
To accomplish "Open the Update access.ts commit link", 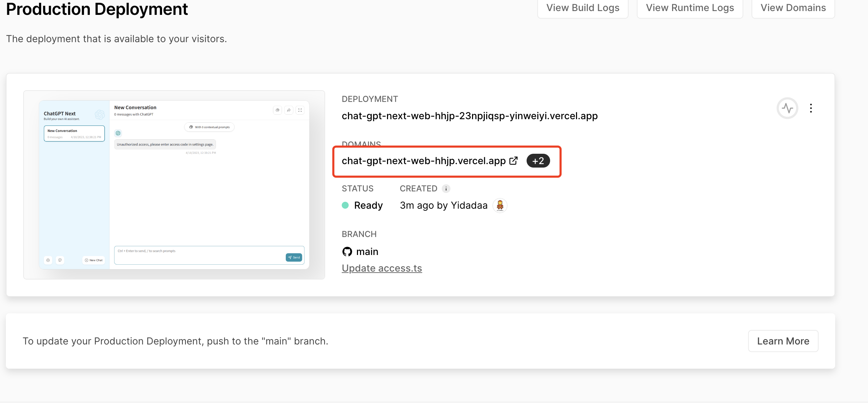I will (382, 268).
